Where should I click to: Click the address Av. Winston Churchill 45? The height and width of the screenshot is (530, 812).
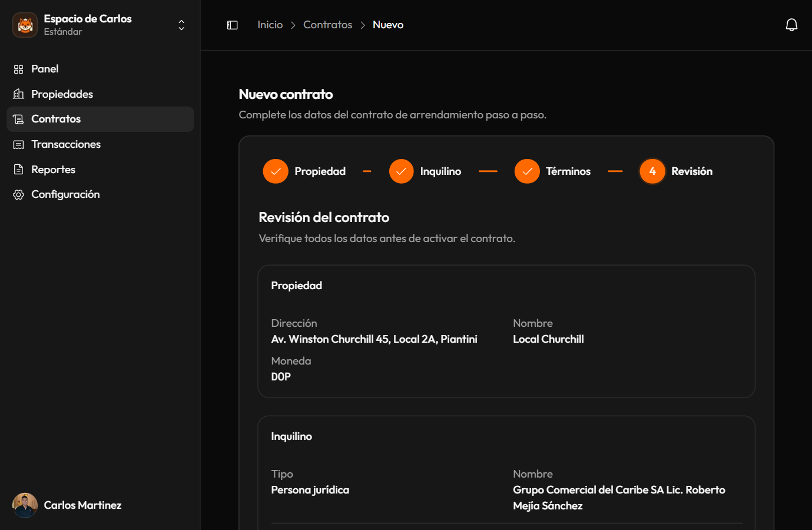tap(374, 339)
